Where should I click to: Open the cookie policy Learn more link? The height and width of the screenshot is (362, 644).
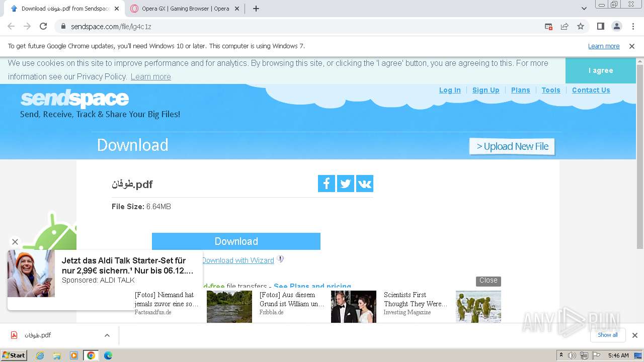150,76
